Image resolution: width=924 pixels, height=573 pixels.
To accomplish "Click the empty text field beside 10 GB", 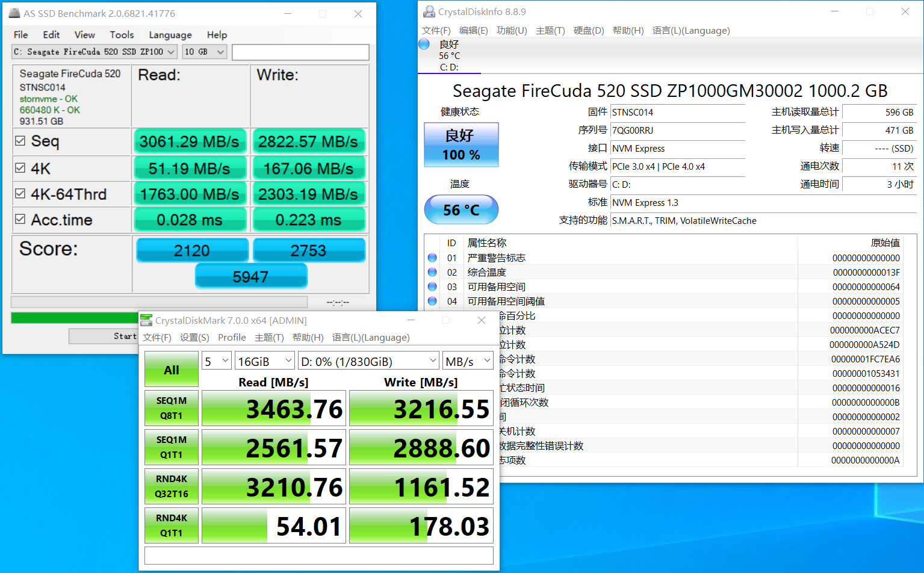I will (300, 52).
